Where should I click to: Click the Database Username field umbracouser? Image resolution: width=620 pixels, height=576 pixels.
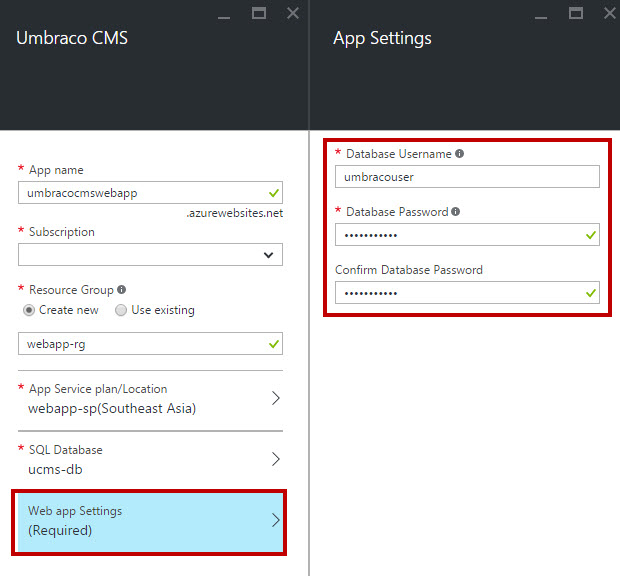coord(467,177)
